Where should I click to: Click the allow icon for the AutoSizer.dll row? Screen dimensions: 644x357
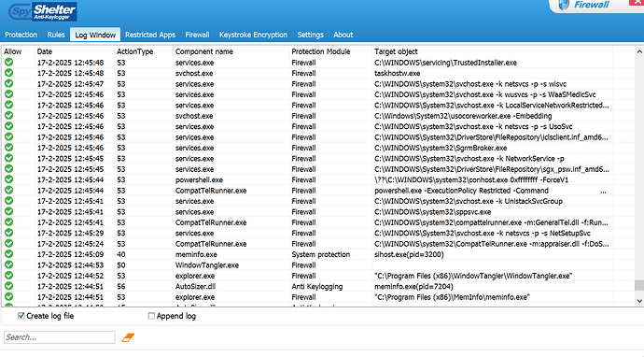click(8, 286)
